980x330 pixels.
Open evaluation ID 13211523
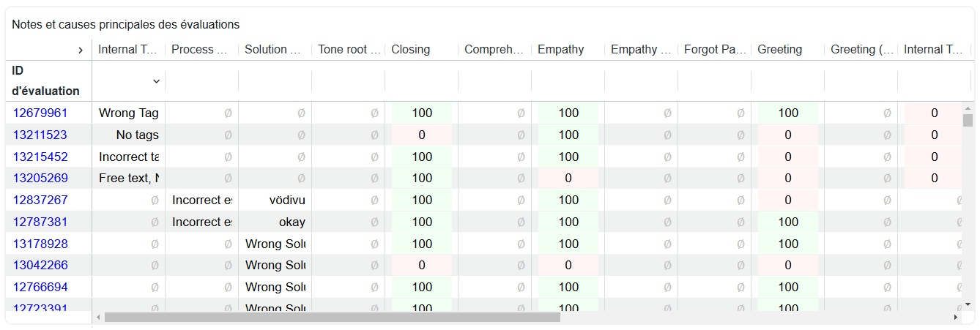pyautogui.click(x=40, y=135)
